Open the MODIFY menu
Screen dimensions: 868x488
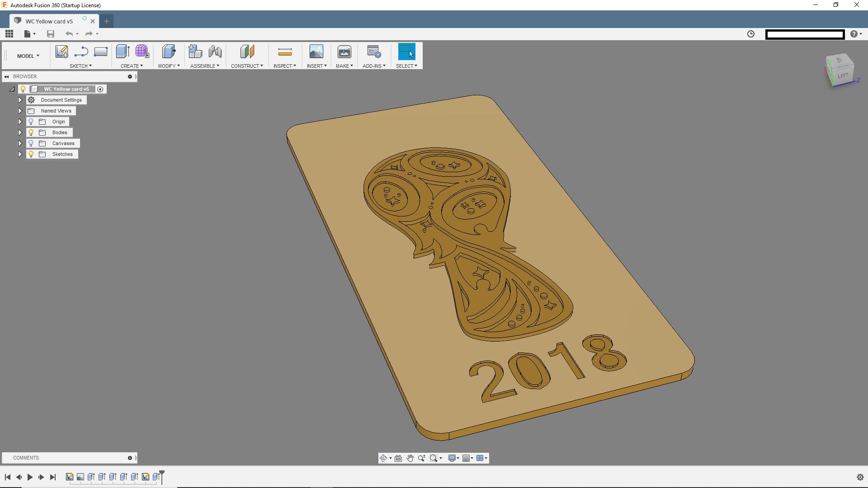pos(169,66)
